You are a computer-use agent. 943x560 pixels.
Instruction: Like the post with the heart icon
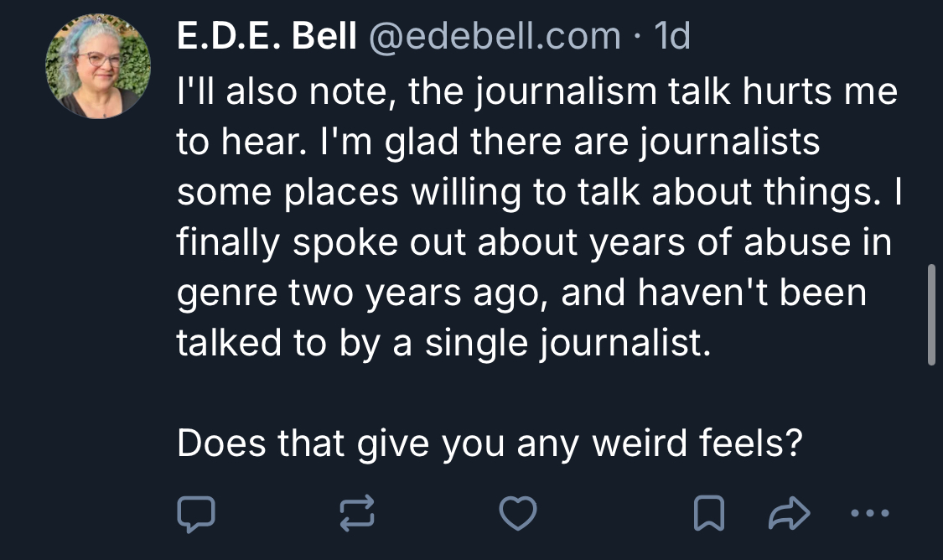pos(518,514)
